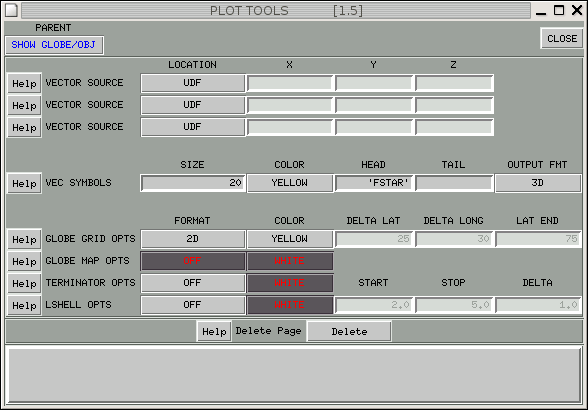Click the Delete button for the page
Viewport: 588px width, 410px height.
pyautogui.click(x=349, y=331)
